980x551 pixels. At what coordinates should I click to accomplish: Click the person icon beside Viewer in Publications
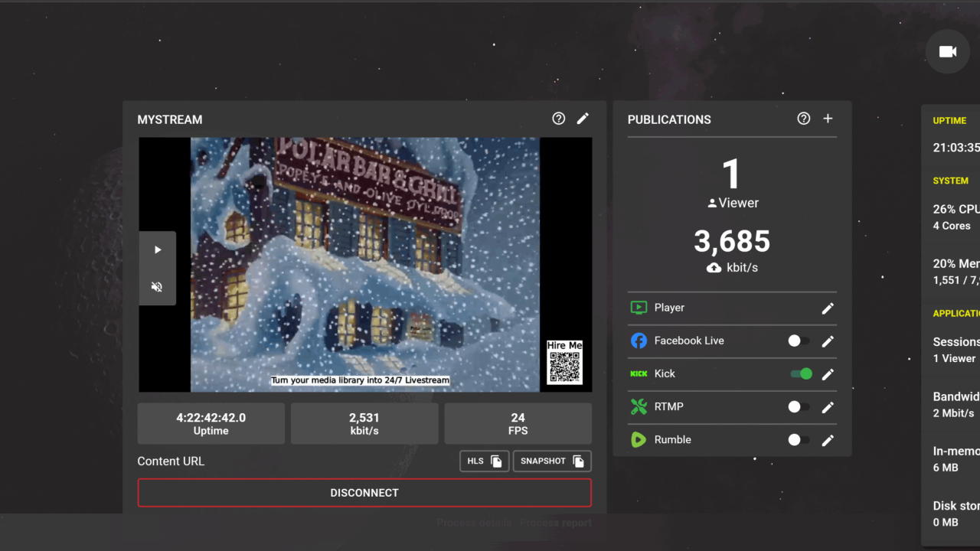pos(712,204)
